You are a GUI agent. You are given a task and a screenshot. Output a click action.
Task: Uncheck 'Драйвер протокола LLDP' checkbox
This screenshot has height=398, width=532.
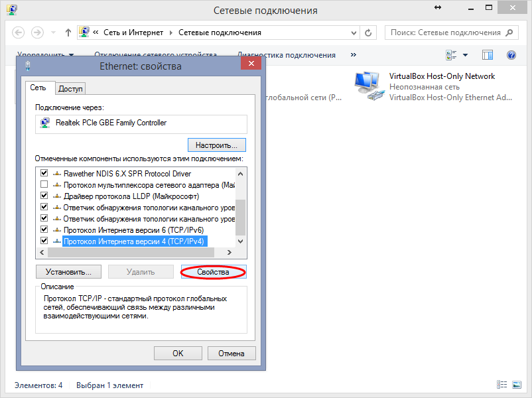44,196
